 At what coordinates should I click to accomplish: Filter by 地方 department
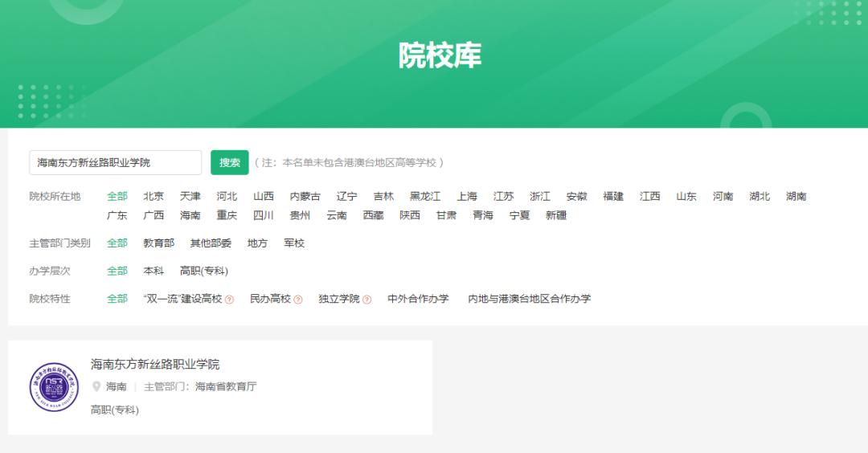point(257,243)
